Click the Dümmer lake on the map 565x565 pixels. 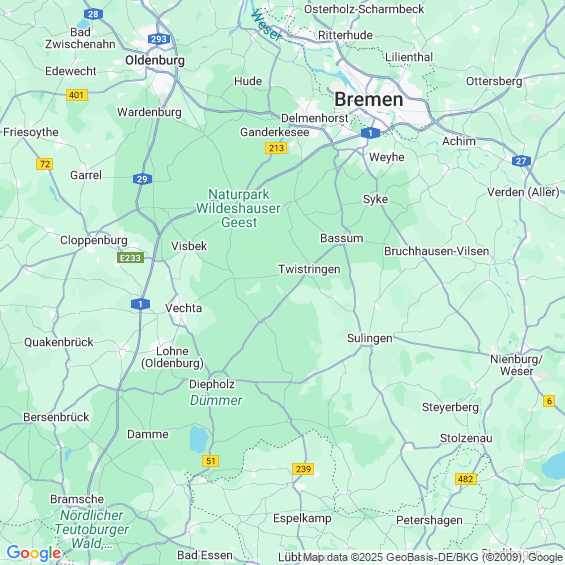pyautogui.click(x=199, y=440)
